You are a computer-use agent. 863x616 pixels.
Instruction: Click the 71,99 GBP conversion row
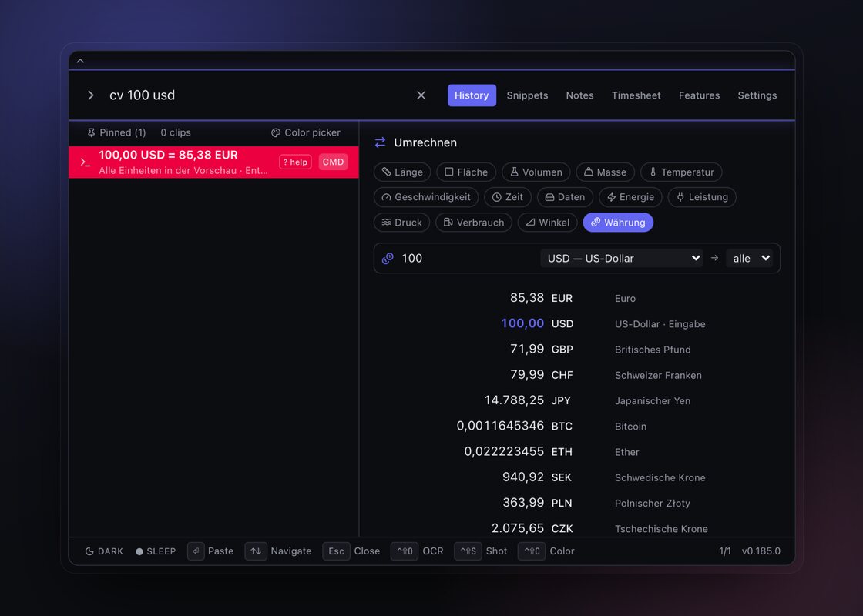(577, 350)
